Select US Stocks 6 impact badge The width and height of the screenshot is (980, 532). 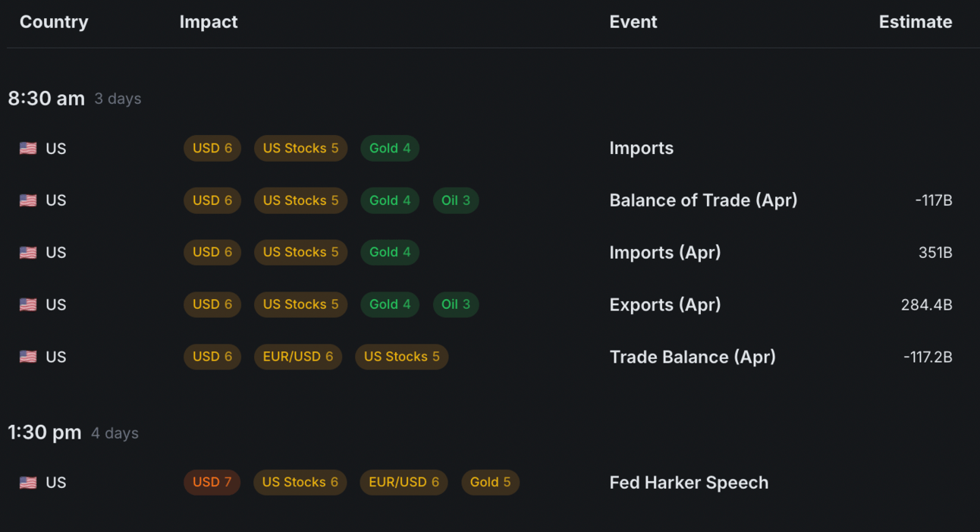coord(300,482)
